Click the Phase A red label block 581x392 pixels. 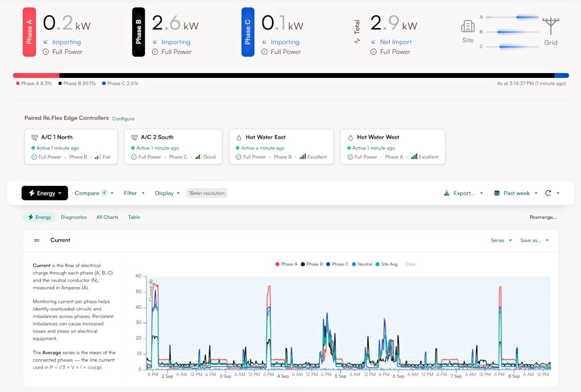29,32
